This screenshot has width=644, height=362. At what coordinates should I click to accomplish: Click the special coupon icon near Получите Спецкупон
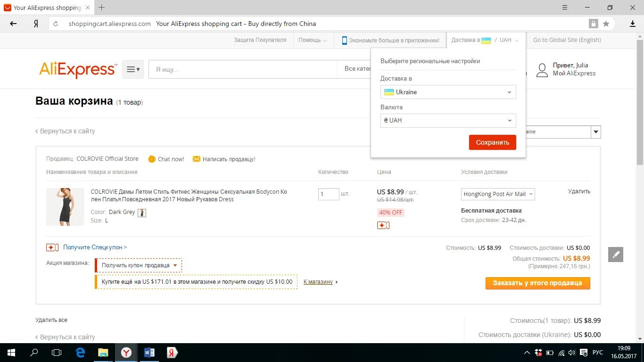[52, 247]
